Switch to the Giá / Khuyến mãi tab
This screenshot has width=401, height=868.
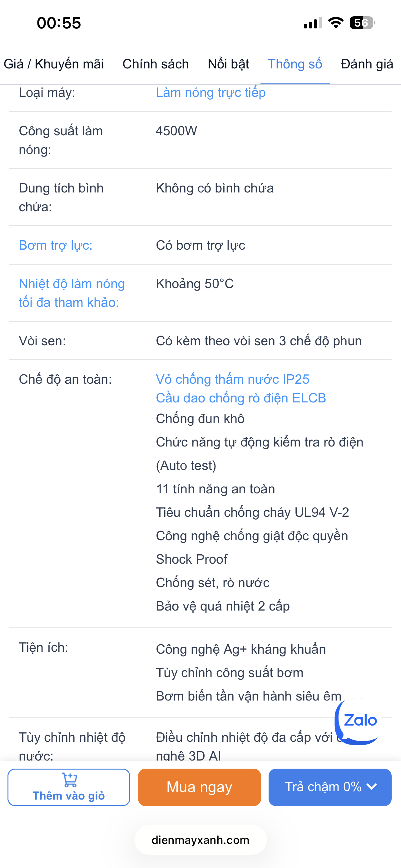(x=53, y=64)
